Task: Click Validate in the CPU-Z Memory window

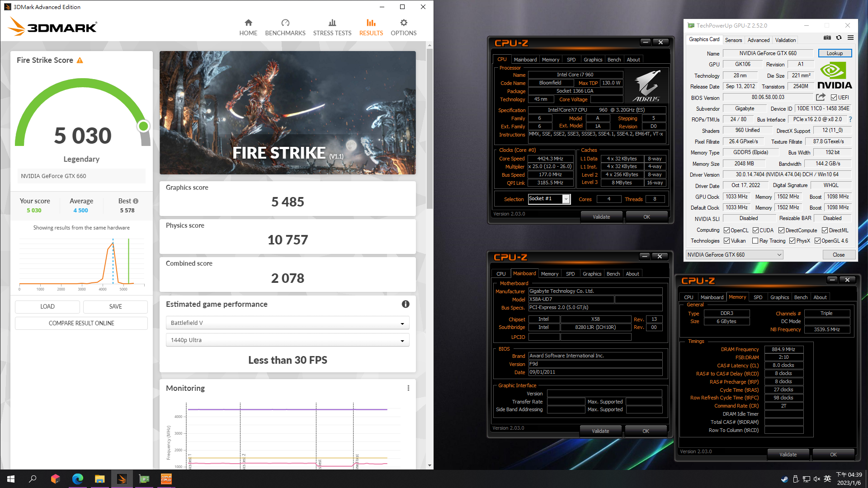Action: point(788,455)
